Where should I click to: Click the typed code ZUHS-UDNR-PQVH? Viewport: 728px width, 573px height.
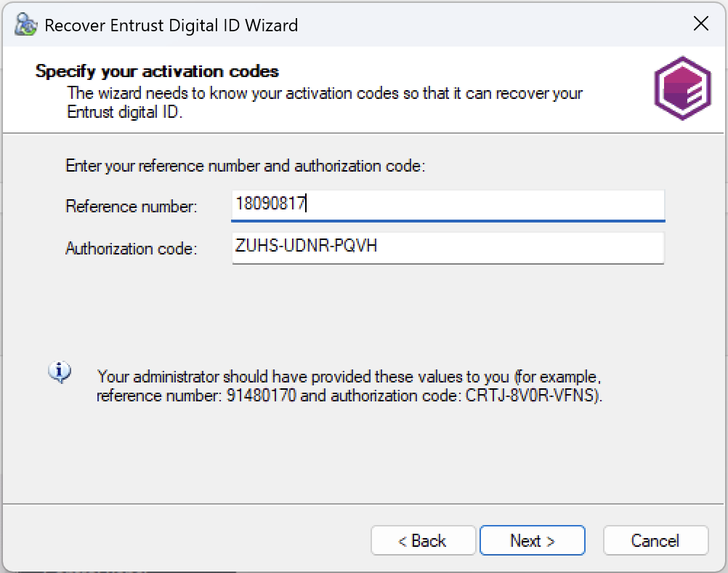(x=306, y=247)
